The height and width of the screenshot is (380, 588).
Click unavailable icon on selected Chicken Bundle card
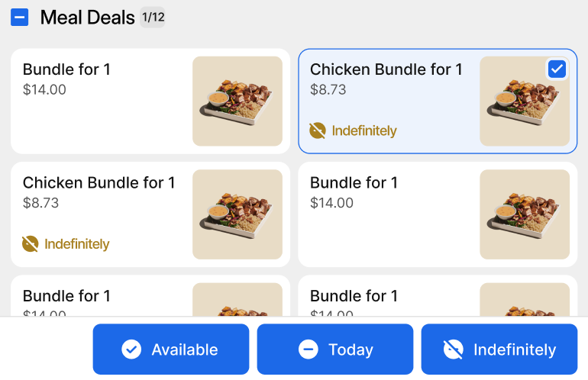click(x=318, y=130)
